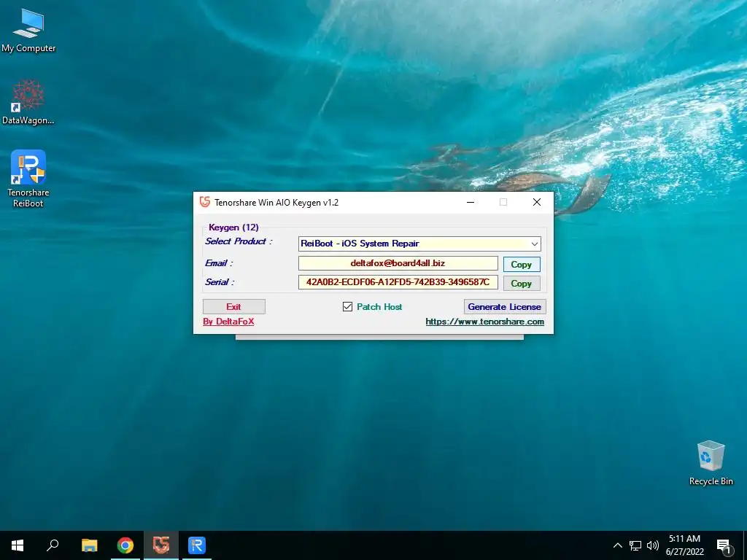Open the By DeltaFoX link
Screen dimensions: 747x560
228,322
